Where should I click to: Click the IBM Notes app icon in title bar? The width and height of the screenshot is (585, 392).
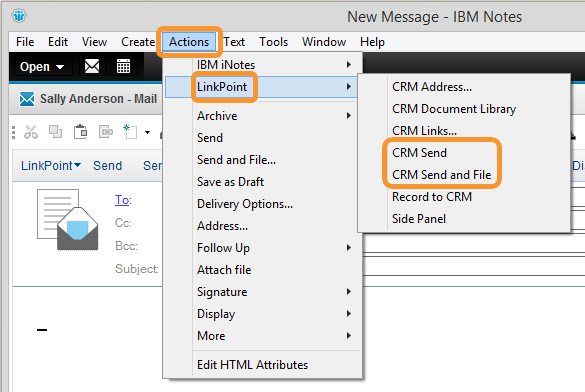click(x=19, y=16)
